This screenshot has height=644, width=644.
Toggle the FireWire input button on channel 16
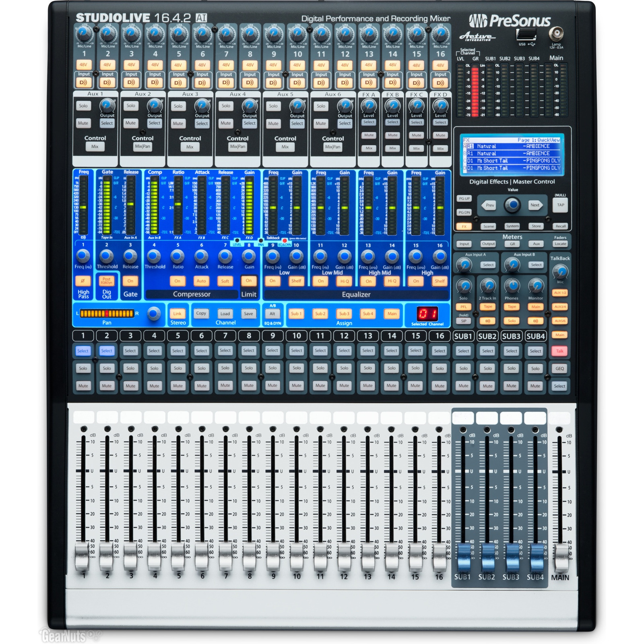(440, 83)
